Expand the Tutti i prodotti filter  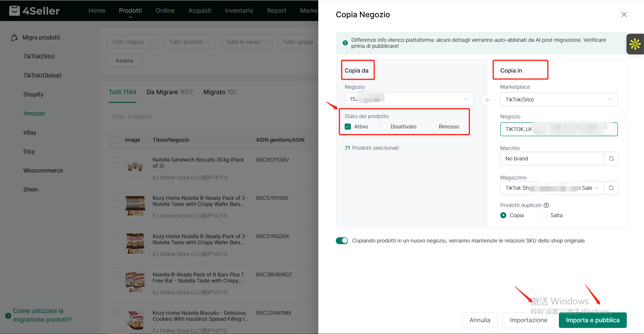pyautogui.click(x=189, y=42)
